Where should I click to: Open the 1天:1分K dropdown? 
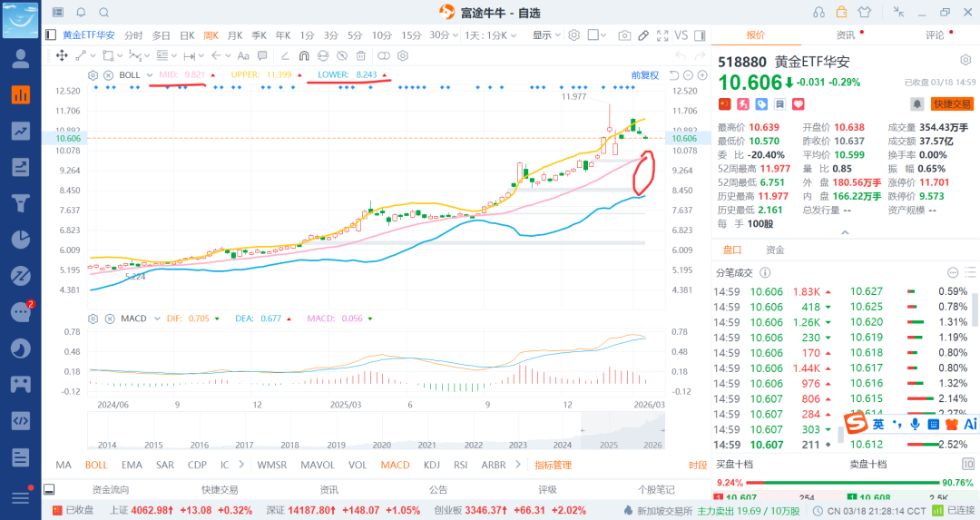[x=491, y=35]
